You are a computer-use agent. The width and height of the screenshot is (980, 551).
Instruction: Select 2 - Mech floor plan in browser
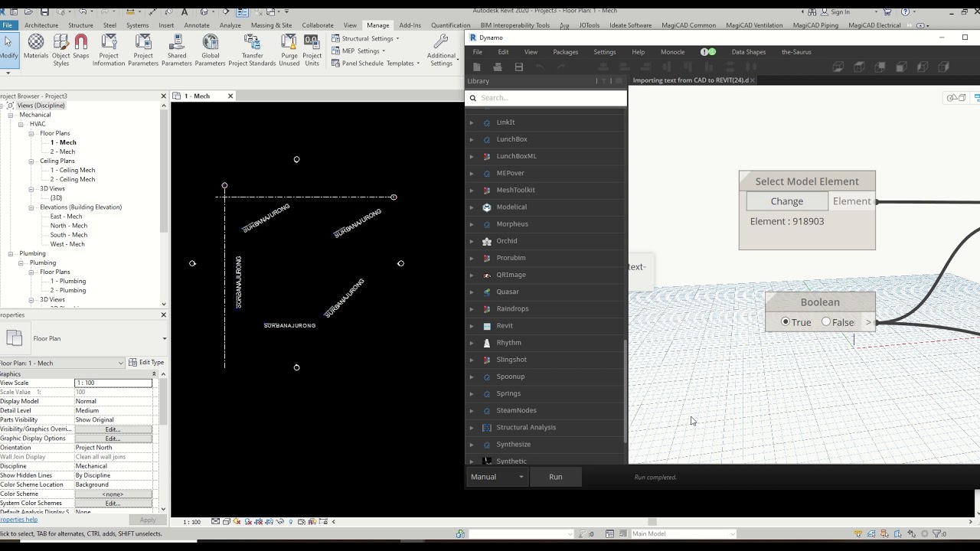(63, 152)
